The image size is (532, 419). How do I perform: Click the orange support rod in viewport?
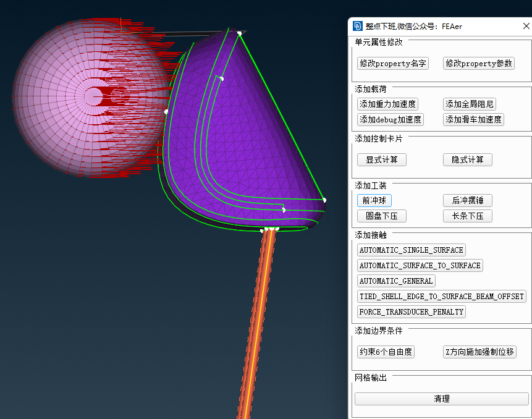click(x=257, y=323)
